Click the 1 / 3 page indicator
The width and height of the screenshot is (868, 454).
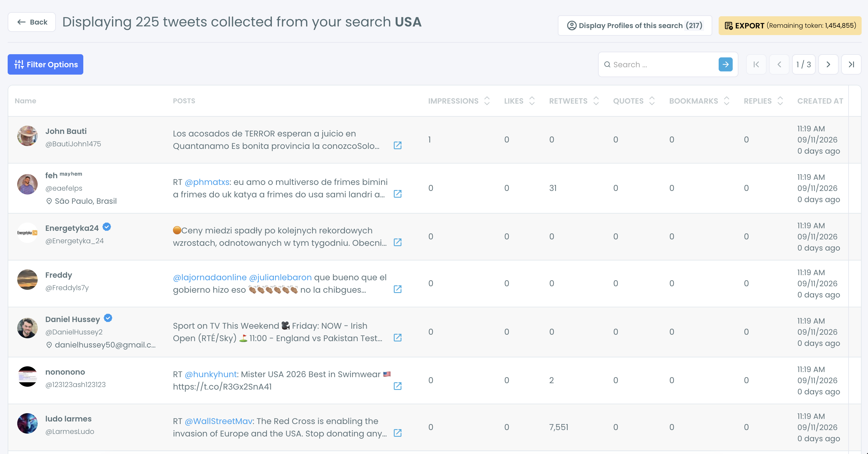[804, 64]
